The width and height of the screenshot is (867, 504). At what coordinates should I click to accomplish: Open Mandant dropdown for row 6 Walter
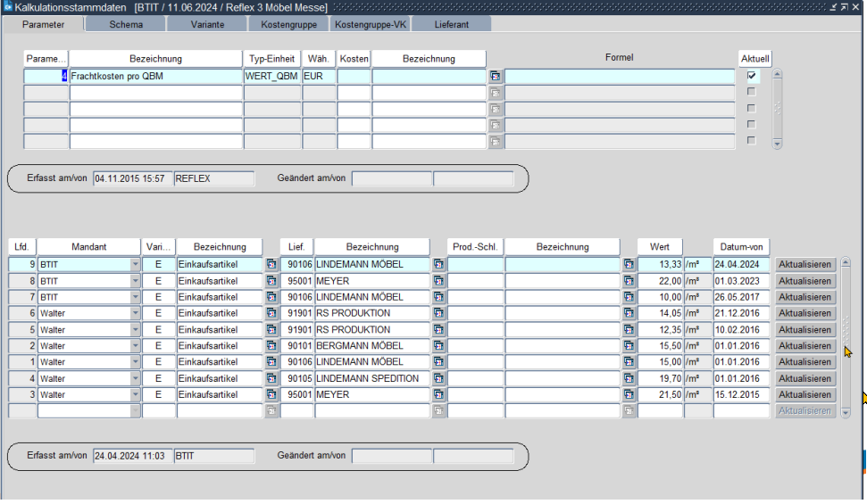[135, 313]
